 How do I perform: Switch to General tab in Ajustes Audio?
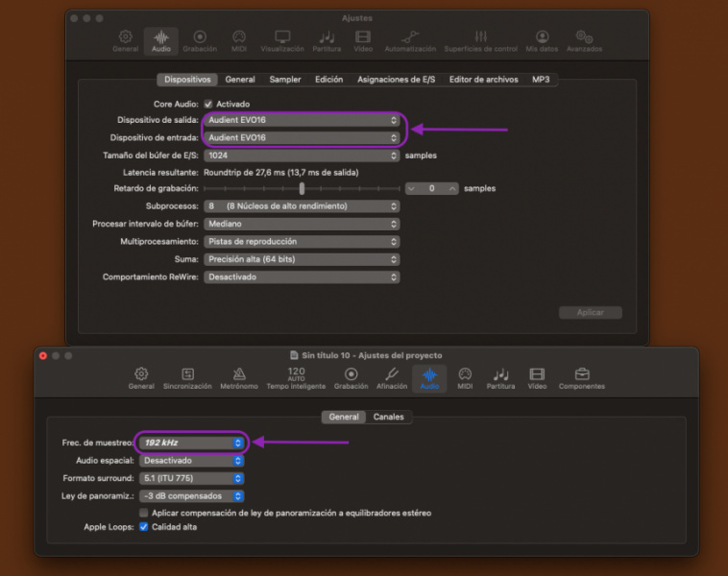(240, 80)
